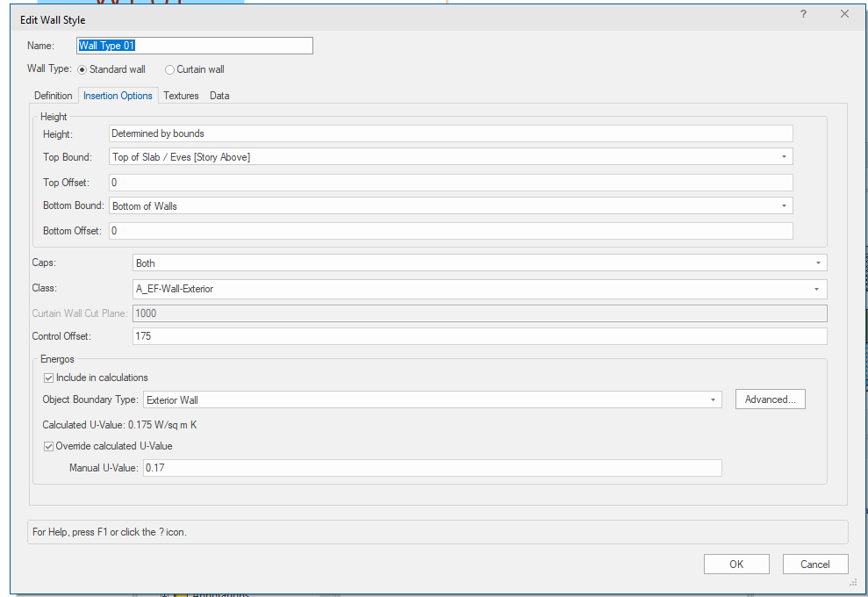Close the Edit Wall Style dialog
This screenshot has width=868, height=597.
pos(844,15)
